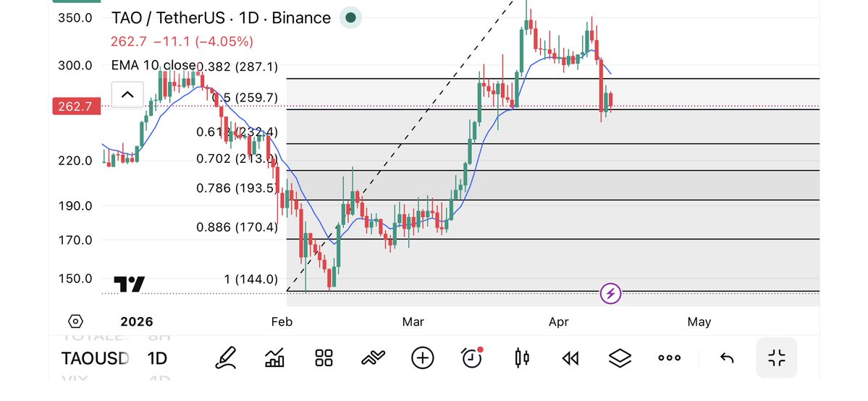This screenshot has height=401, width=868.
Task: Undo the last chart action
Action: [727, 358]
